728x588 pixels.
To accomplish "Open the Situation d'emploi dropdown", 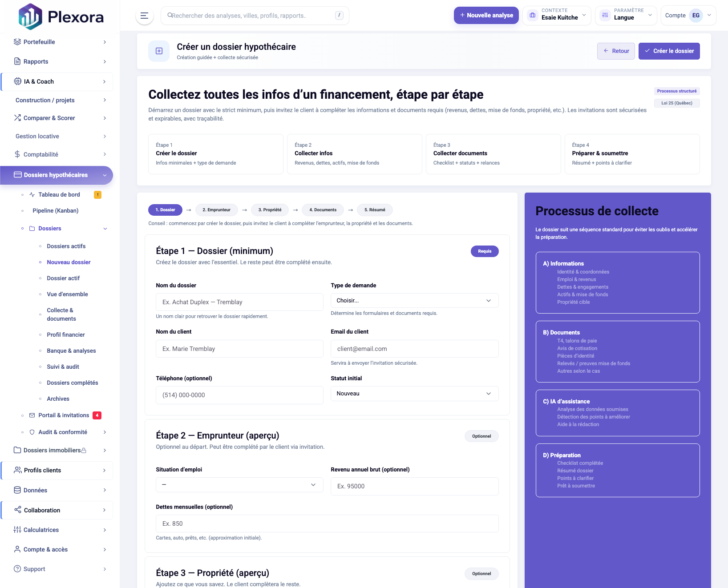I will [x=239, y=485].
